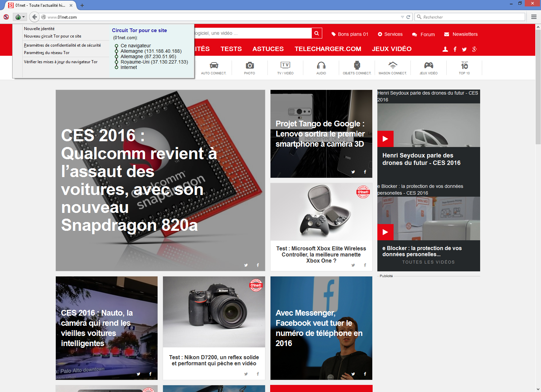
Task: Play the Henri Seydoux drones video
Action: tap(385, 139)
